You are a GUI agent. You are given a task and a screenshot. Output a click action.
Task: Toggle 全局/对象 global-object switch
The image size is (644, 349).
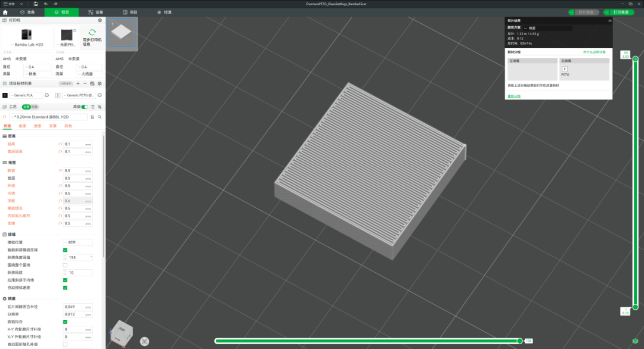[x=30, y=107]
